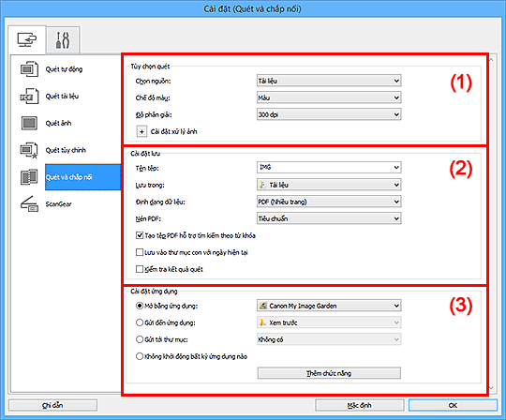Click the Mặc định defaults button
This screenshot has height=420, width=506.
point(360,405)
